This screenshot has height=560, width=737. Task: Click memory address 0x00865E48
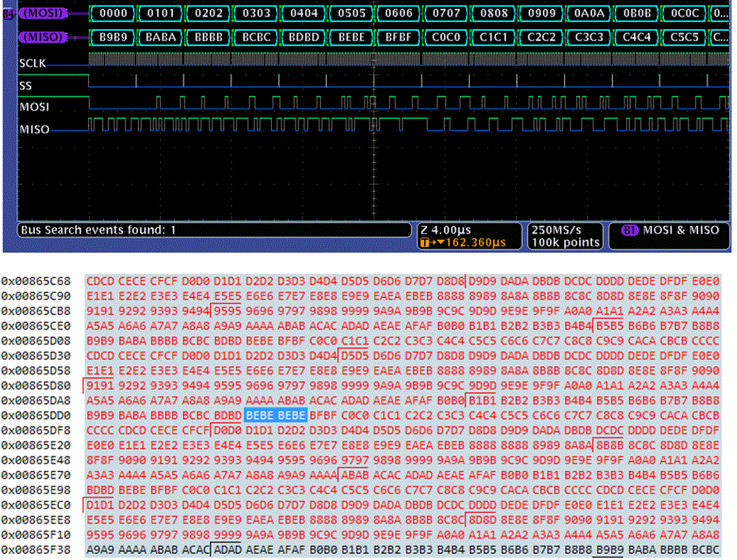(x=36, y=460)
